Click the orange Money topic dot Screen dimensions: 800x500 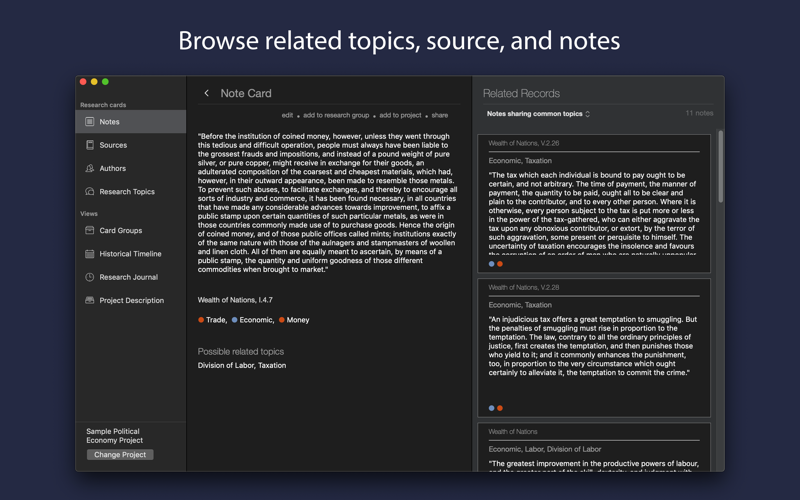click(282, 320)
